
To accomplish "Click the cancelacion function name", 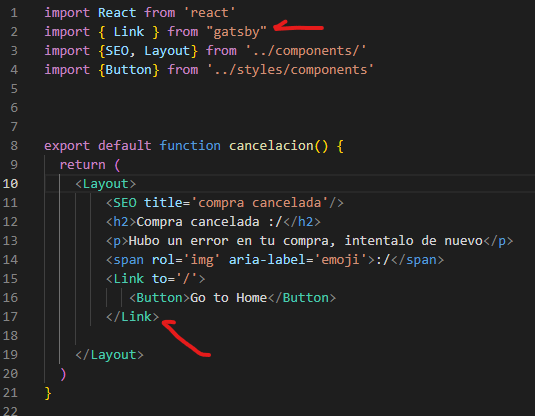I will [271, 146].
